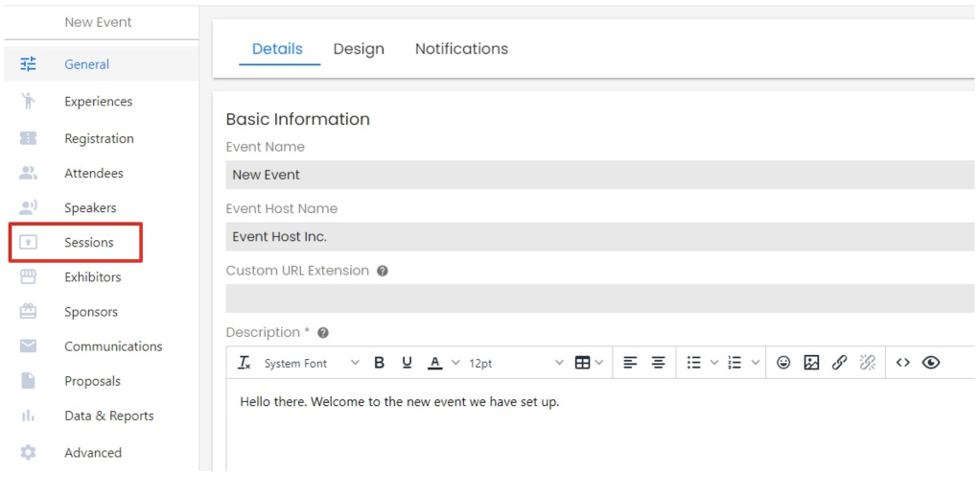
Task: Preview description with the eye icon
Action: [931, 363]
